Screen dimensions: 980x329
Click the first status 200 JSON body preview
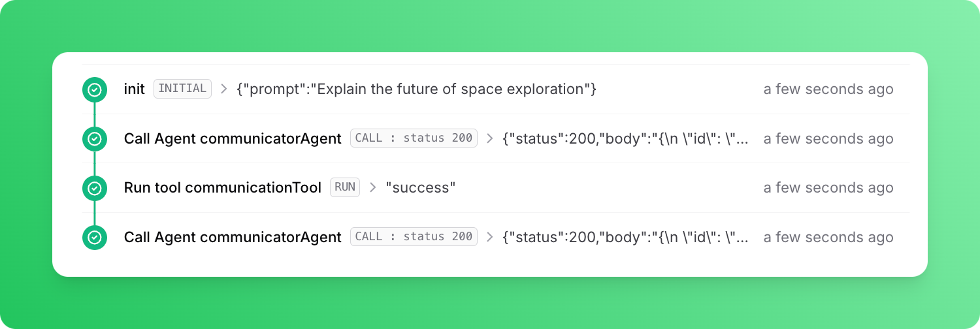click(x=625, y=139)
